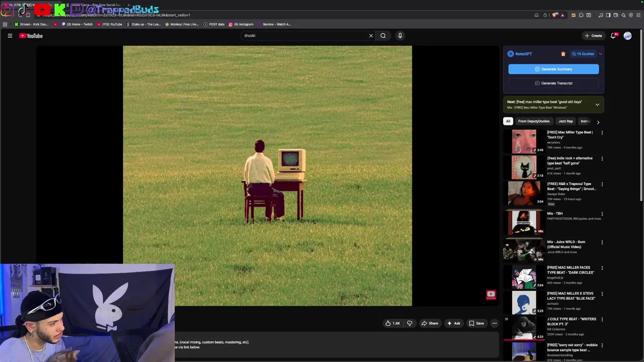Select the All filter chip
Image resolution: width=644 pixels, height=362 pixels.
pos(508,121)
